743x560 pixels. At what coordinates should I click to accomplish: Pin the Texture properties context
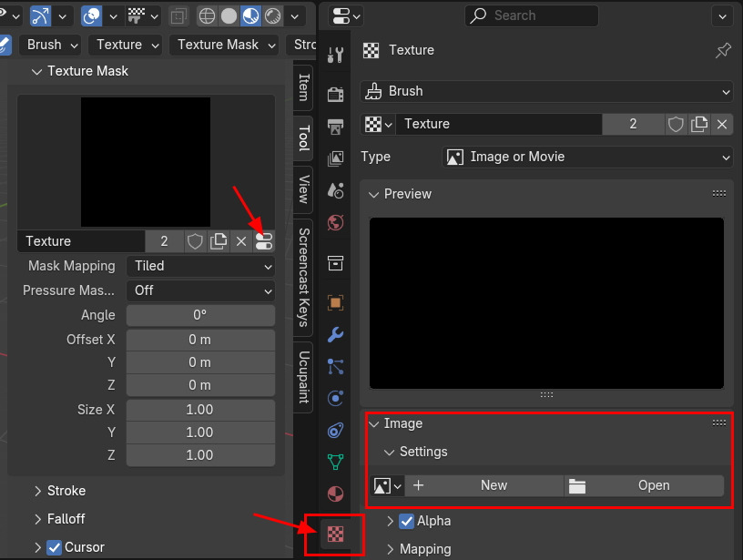pos(723,50)
